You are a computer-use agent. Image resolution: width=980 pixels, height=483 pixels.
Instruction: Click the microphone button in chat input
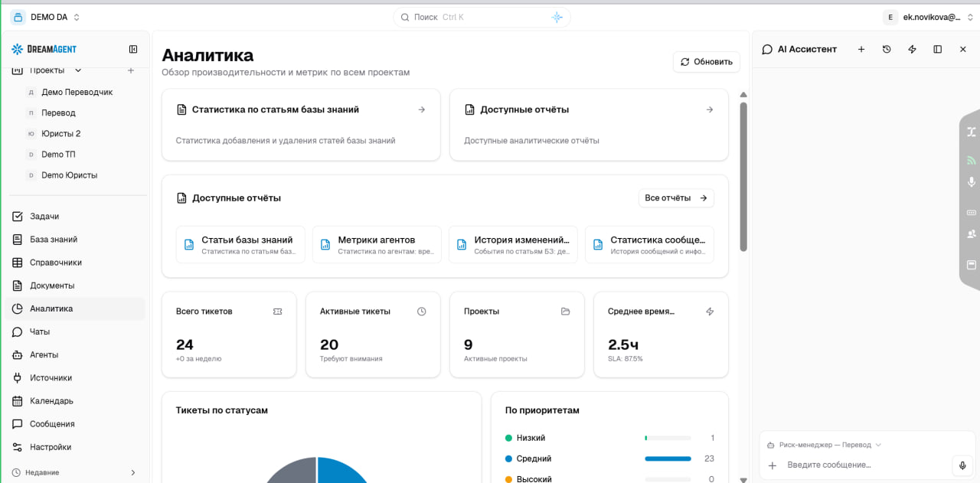coord(963,465)
